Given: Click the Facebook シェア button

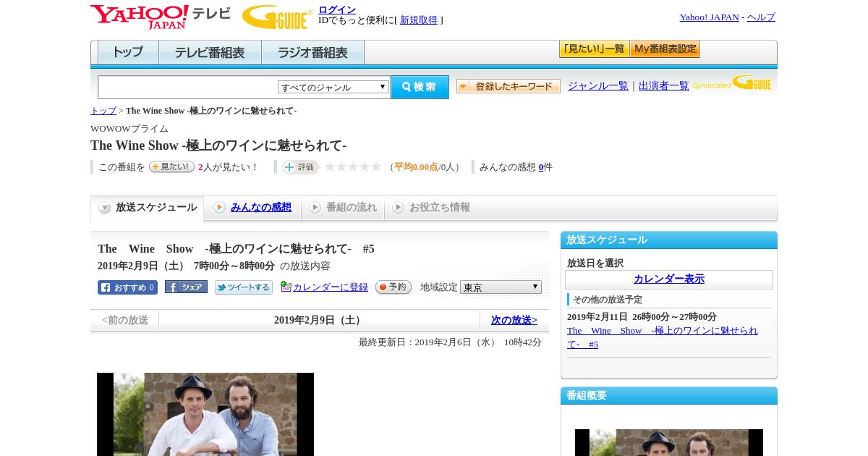Looking at the screenshot, I should coord(186,287).
